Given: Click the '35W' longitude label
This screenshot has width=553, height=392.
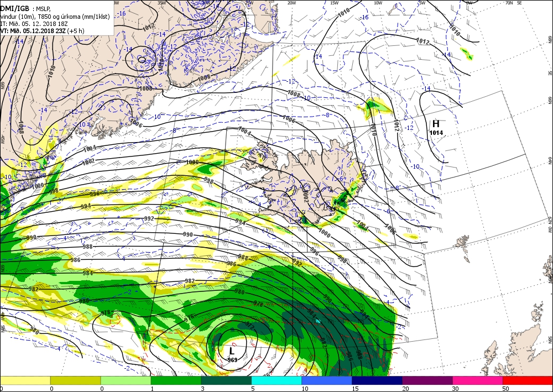Looking at the screenshot, I should 162,2.
